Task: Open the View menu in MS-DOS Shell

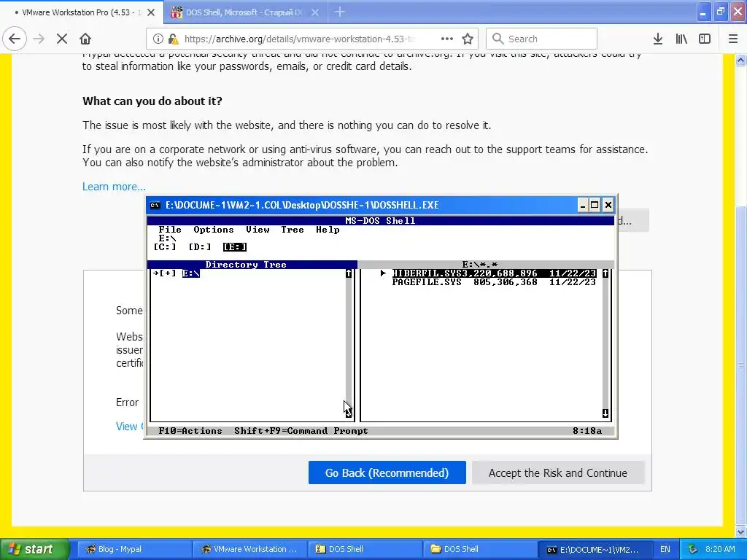Action: coord(258,230)
